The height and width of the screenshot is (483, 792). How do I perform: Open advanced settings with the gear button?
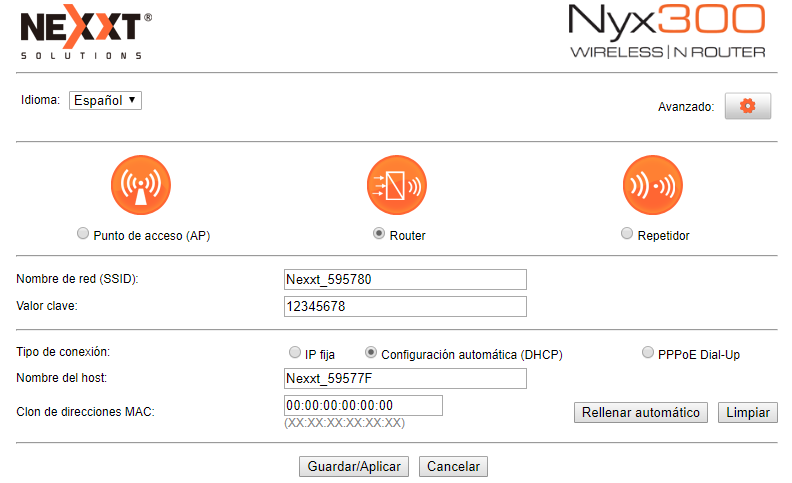(748, 106)
